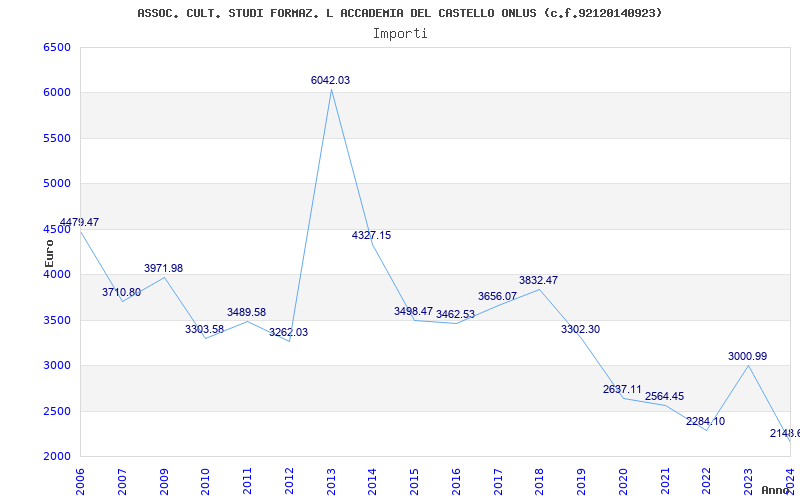Click the 3303.58 value label
The width and height of the screenshot is (800, 500).
click(205, 329)
